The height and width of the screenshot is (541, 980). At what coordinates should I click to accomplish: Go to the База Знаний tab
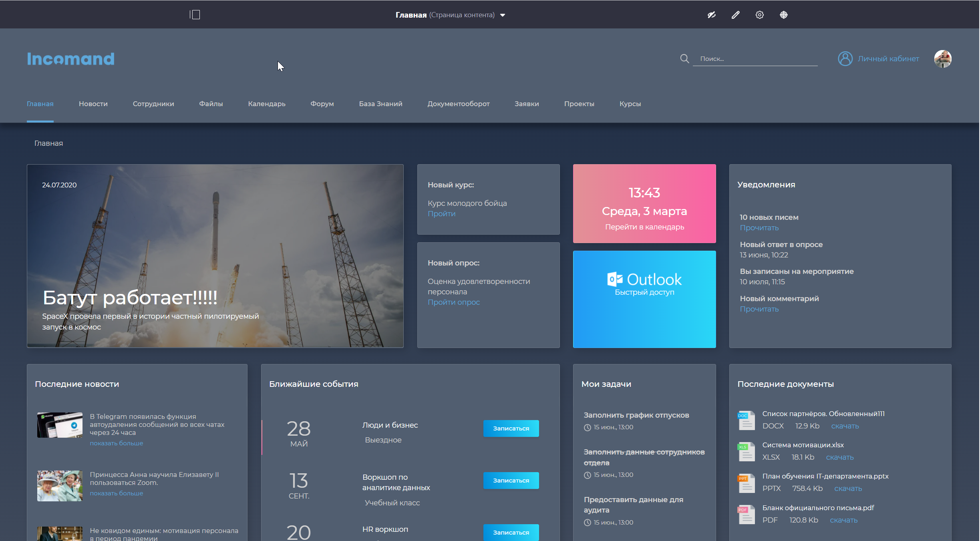(x=380, y=104)
